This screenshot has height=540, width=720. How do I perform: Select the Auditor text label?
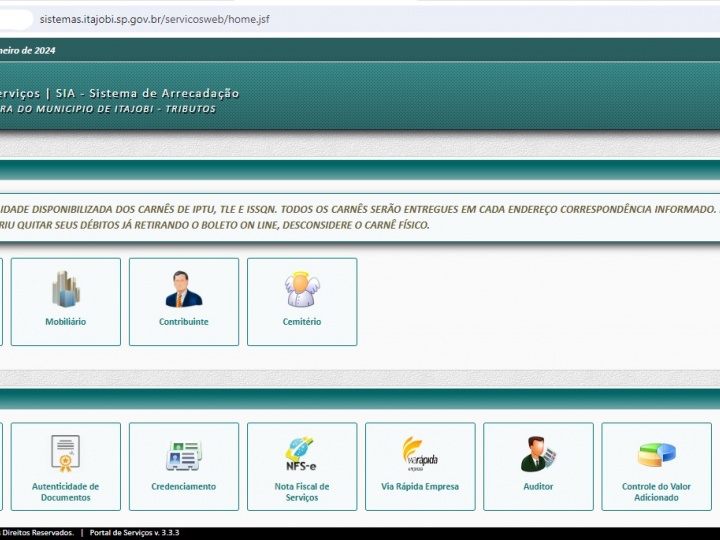pos(538,487)
